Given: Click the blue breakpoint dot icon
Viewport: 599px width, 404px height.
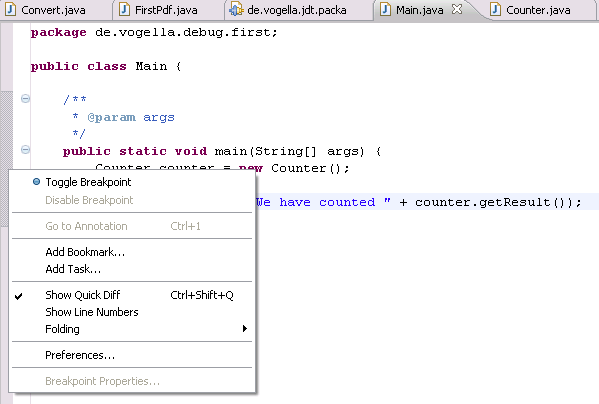Looking at the screenshot, I should [x=36, y=182].
